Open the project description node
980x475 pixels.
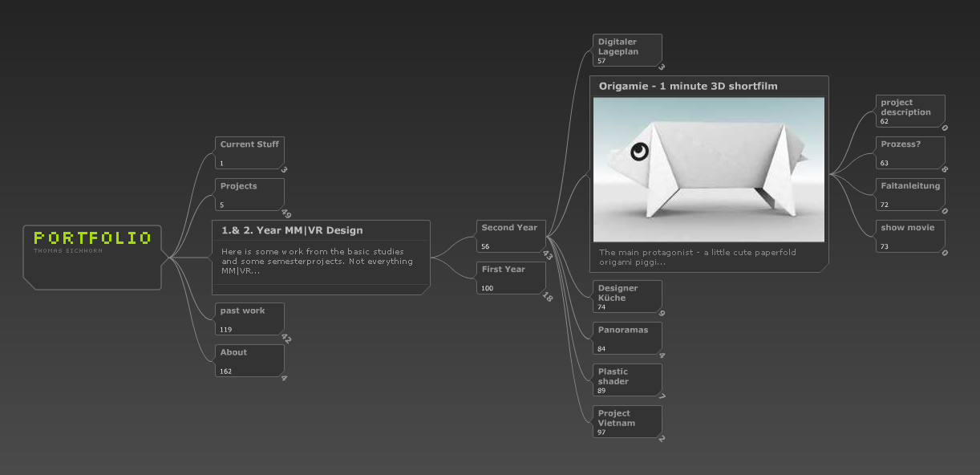(910, 112)
